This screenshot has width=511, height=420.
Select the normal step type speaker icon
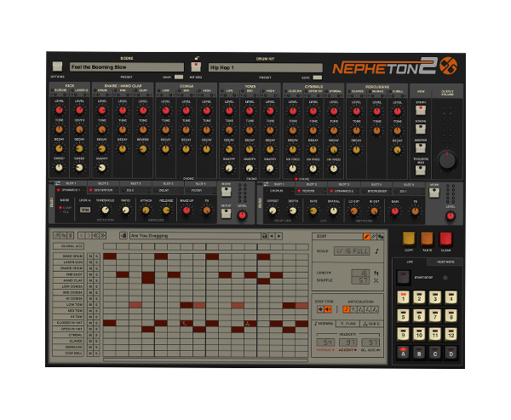click(x=321, y=309)
